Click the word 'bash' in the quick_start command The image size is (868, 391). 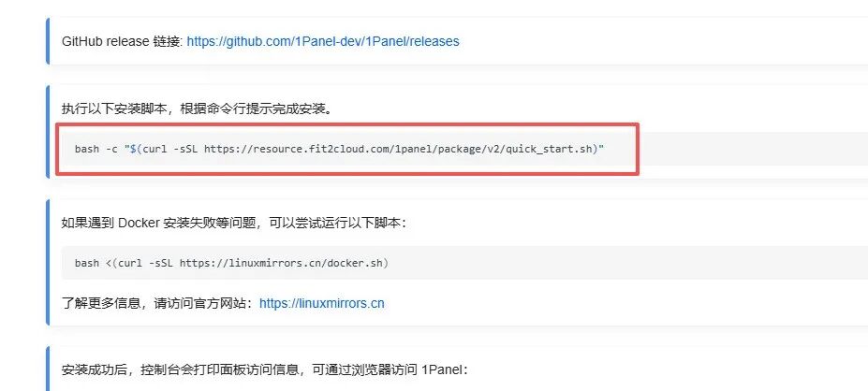[x=87, y=149]
